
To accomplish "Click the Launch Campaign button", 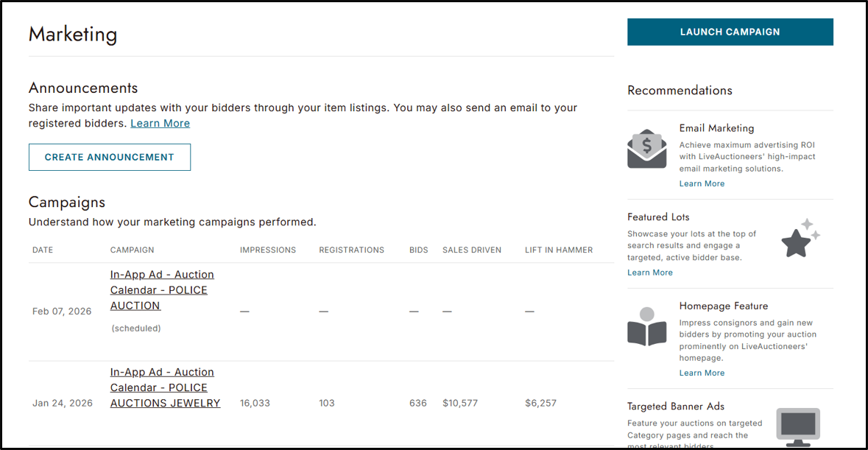I will pos(730,32).
